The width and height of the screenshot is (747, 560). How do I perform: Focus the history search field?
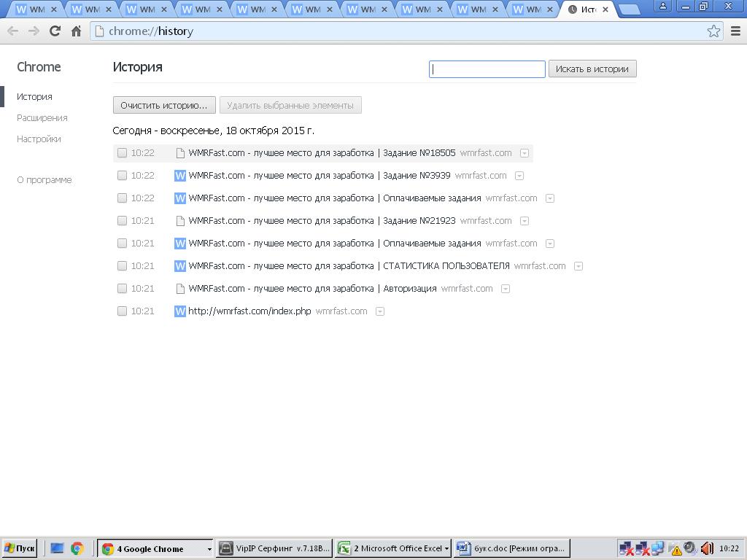[x=487, y=69]
